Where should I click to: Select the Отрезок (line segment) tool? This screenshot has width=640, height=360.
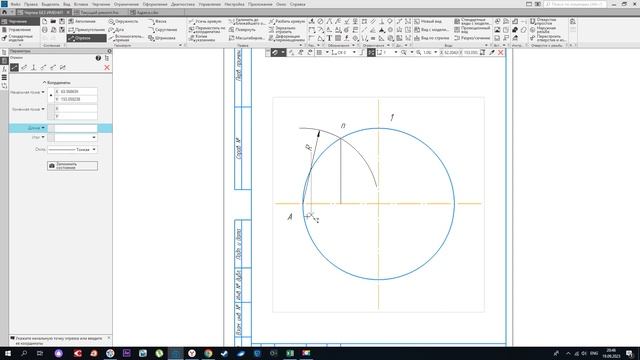(x=87, y=38)
